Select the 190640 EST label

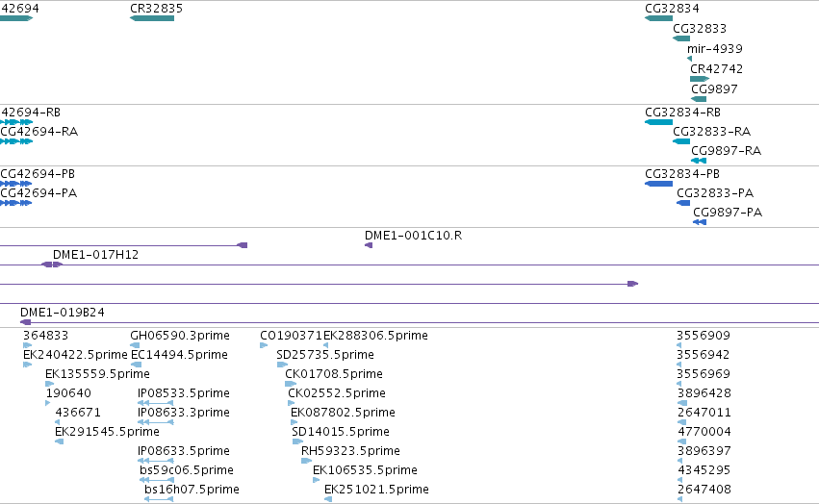(x=68, y=393)
